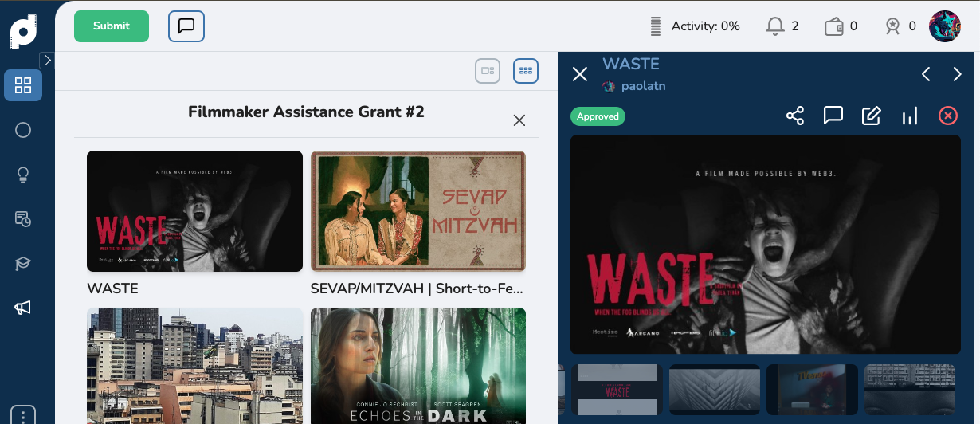Image resolution: width=980 pixels, height=424 pixels.
Task: Open the dashboard grid icon in sidebar
Action: click(x=23, y=85)
